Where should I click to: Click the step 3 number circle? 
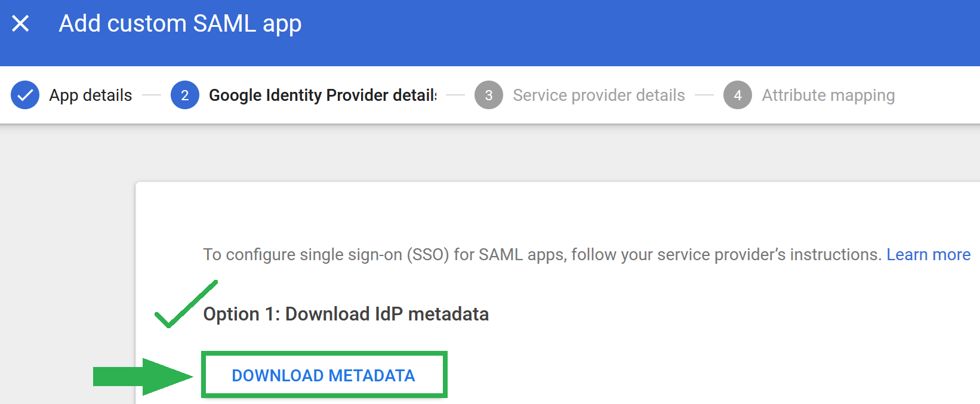coord(489,95)
